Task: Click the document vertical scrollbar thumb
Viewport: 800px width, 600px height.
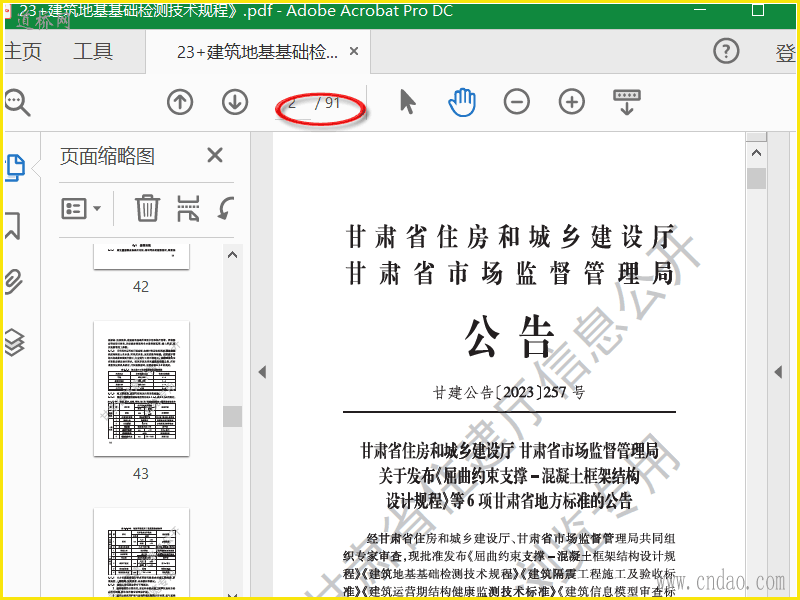Action: pos(756,179)
